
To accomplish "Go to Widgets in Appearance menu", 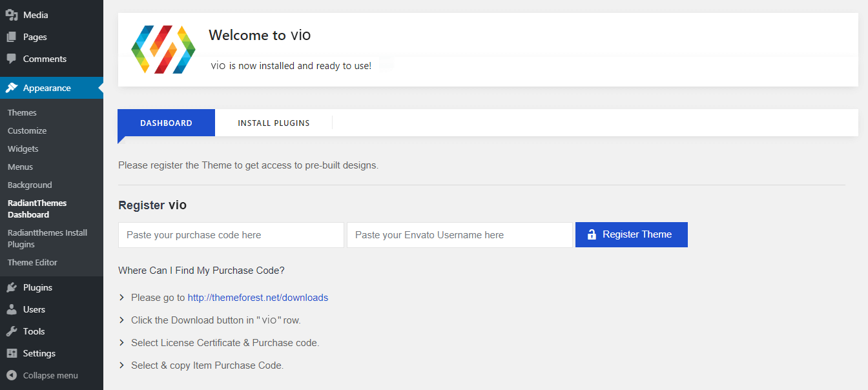I will click(23, 149).
